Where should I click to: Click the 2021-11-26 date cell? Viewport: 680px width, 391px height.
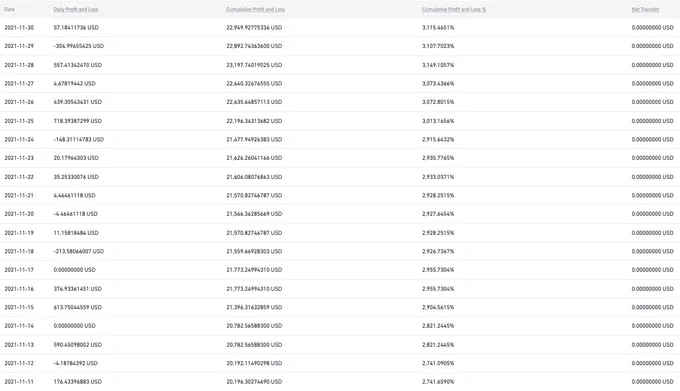19,102
